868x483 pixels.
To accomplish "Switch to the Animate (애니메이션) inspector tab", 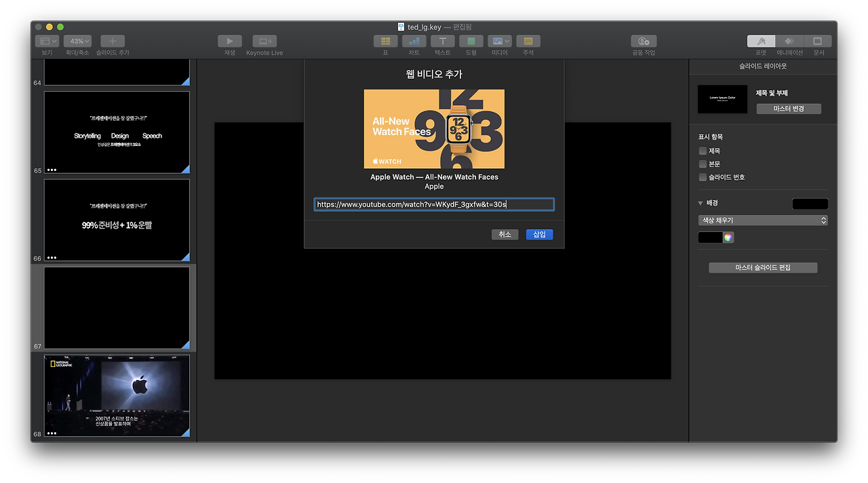I will (789, 41).
